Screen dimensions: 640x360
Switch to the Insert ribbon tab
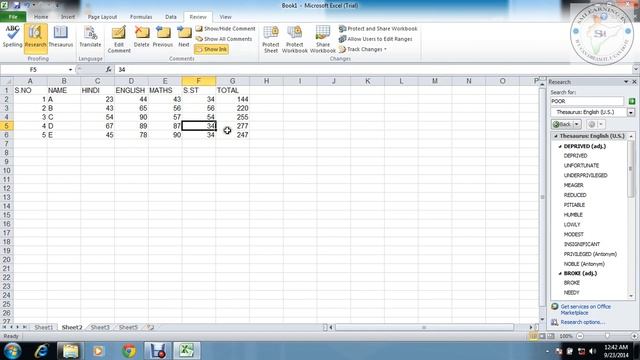coord(68,17)
